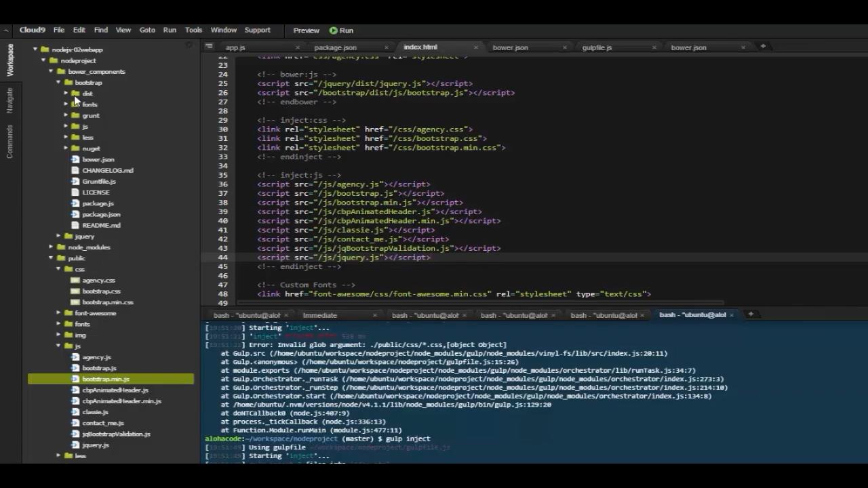Click the jquery.js file icon in tree
Screen dimensions: 868x488
[76, 445]
